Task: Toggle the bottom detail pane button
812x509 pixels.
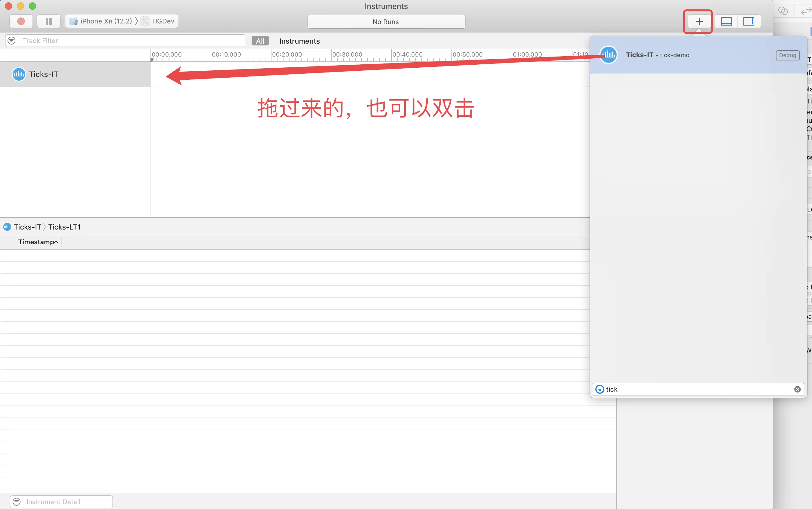Action: coord(726,22)
